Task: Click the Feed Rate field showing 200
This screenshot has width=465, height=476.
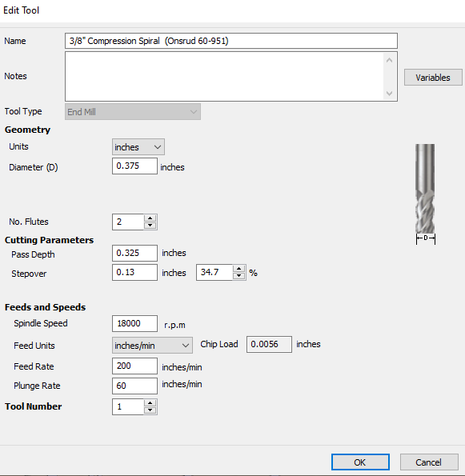Action: coord(134,366)
